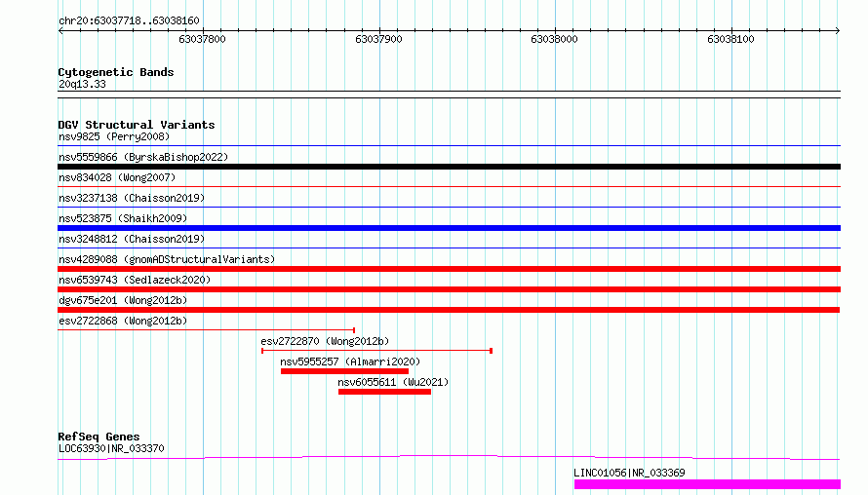868x495 pixels.
Task: Click the left arrow of the ruler
Action: (60, 30)
